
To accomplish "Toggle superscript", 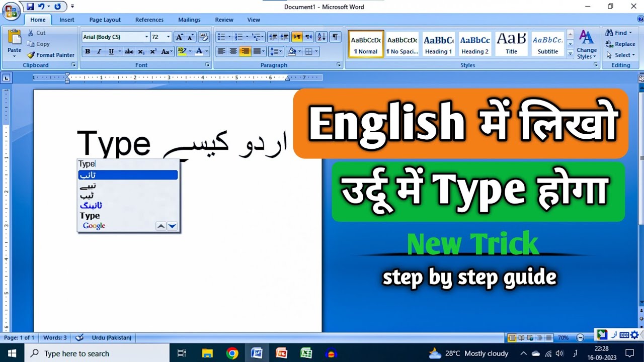I will pyautogui.click(x=153, y=51).
